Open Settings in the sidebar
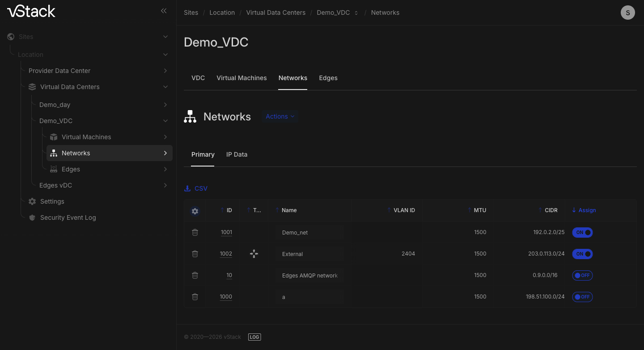Image resolution: width=644 pixels, height=350 pixels. (x=52, y=201)
